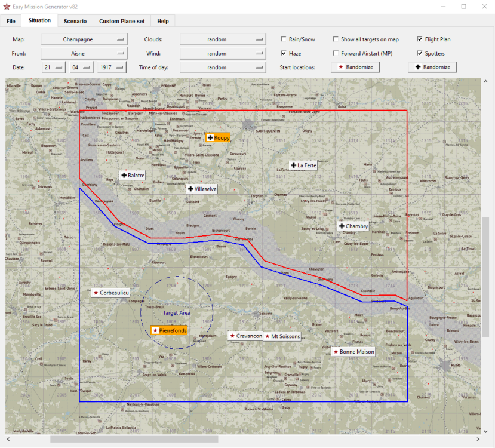Open the month dropdown showing 04
The height and width of the screenshot is (448, 495).
click(x=81, y=67)
